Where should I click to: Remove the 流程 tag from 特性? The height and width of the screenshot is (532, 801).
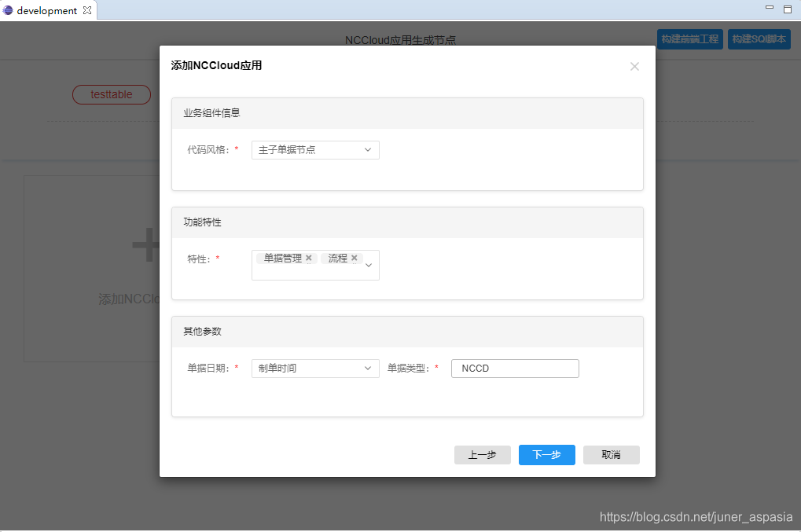click(x=354, y=258)
